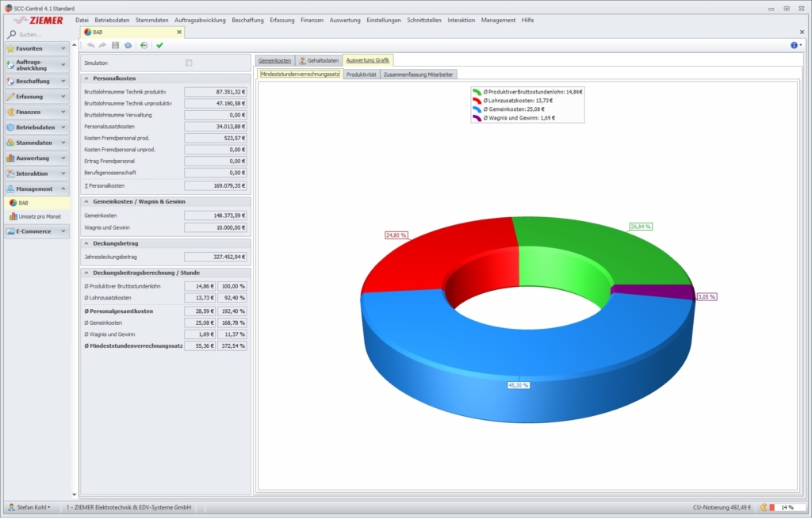Screen dimensions: 812x519
Task: Collapse the Deckungsbetrag section
Action: coord(86,243)
